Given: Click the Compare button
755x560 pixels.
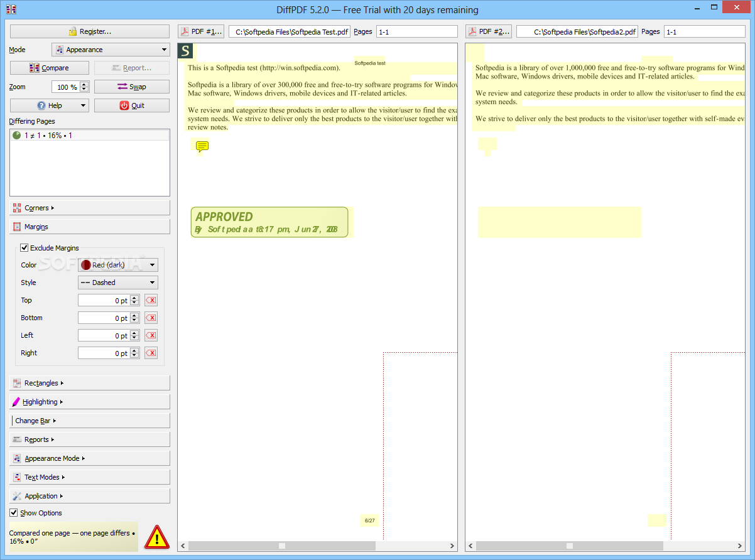Looking at the screenshot, I should [50, 68].
